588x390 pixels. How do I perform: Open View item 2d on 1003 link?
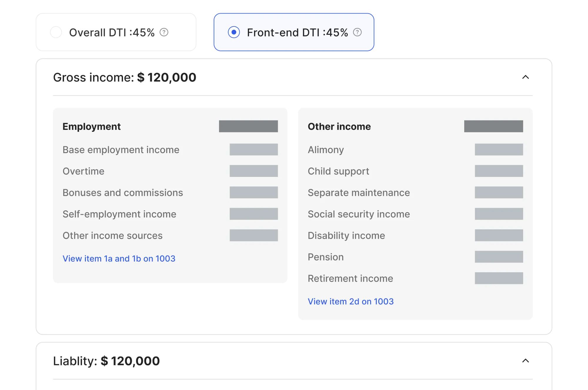351,301
